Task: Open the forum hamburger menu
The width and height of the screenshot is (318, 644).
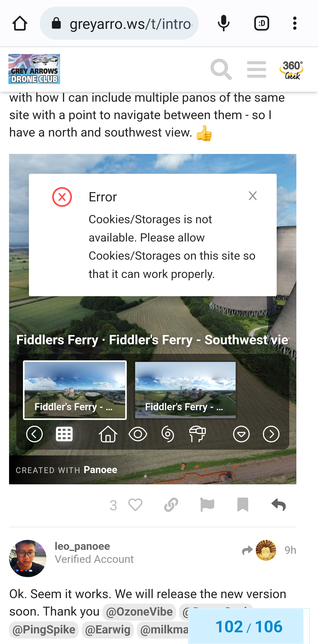Action: pyautogui.click(x=256, y=69)
